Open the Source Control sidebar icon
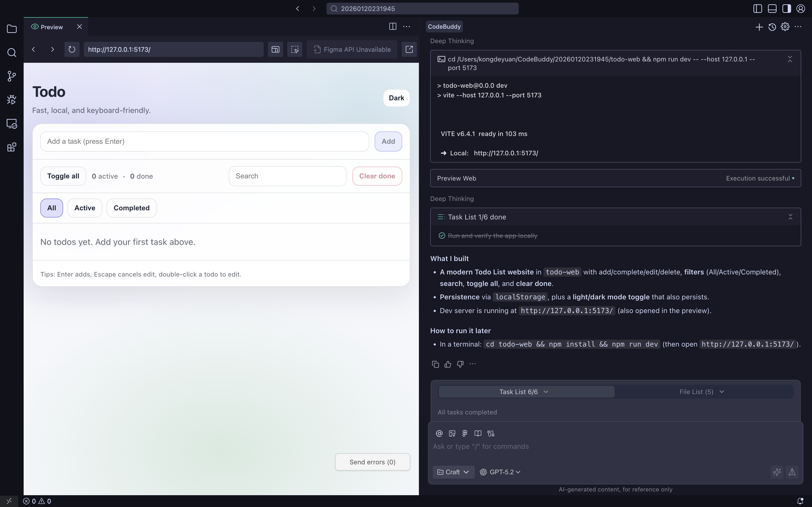 [x=11, y=76]
